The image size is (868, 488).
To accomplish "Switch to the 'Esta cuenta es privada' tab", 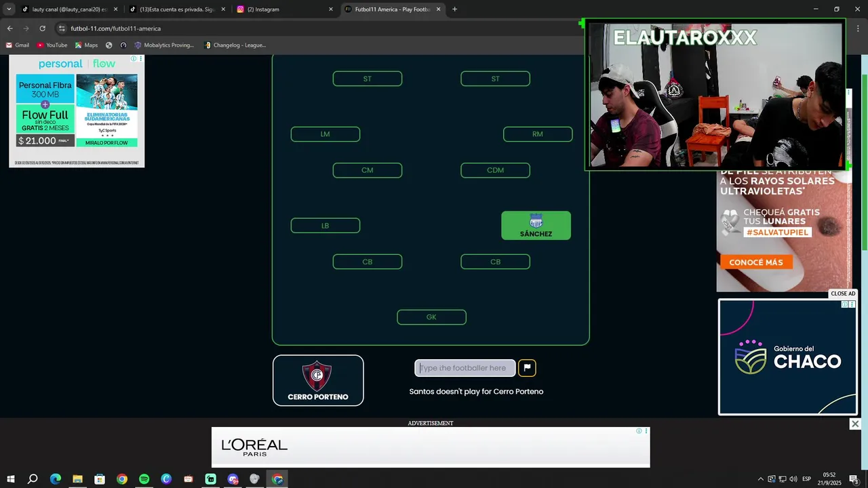I will click(x=176, y=9).
